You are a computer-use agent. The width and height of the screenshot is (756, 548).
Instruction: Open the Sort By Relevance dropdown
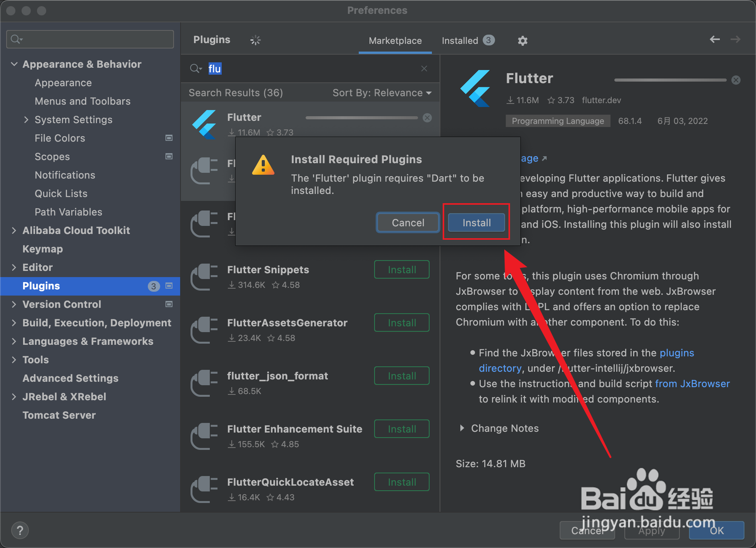tap(381, 93)
